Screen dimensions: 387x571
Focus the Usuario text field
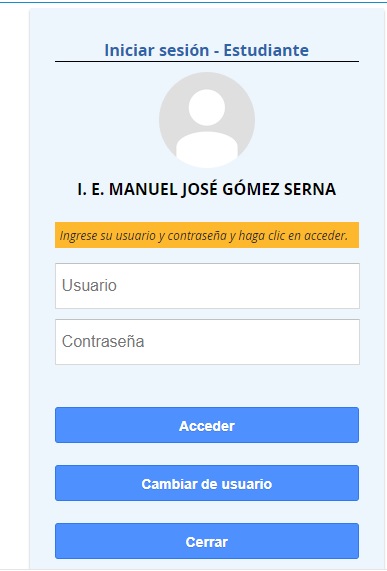[x=207, y=286]
